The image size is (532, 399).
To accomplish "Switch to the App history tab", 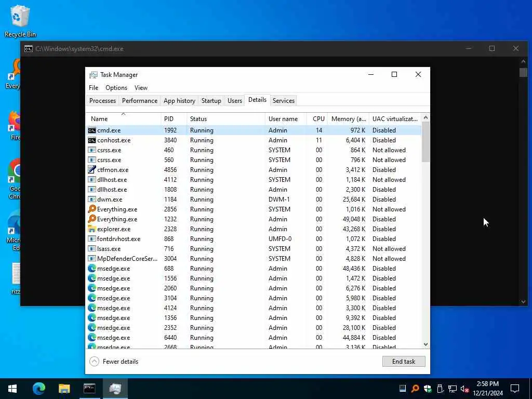I will coord(179,101).
